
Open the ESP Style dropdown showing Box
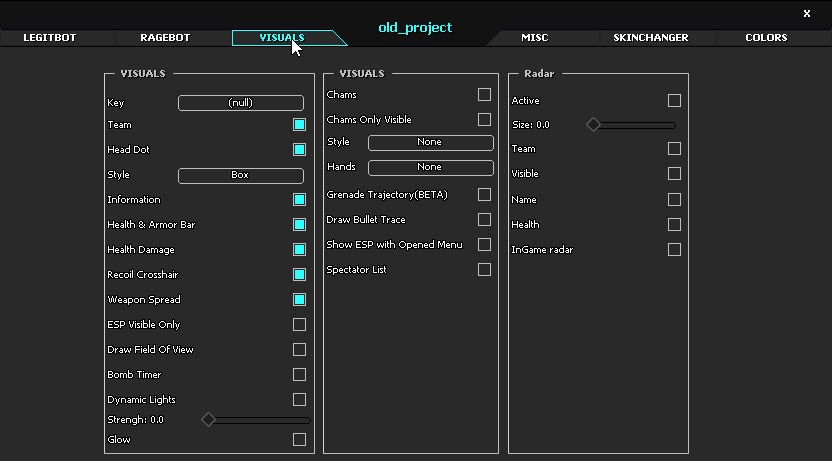pyautogui.click(x=240, y=175)
